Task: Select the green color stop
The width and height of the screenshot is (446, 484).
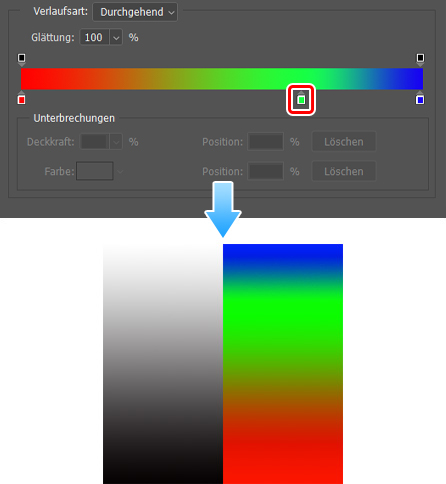Action: 301,98
